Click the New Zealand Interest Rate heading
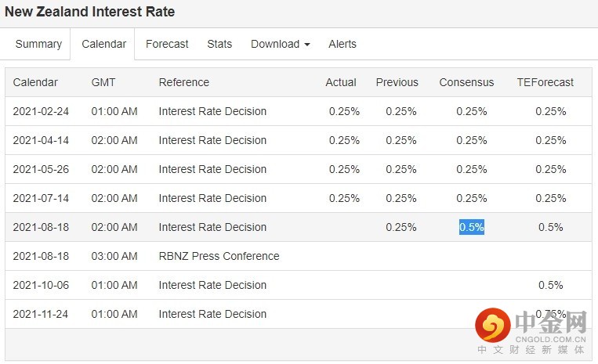 coord(90,12)
